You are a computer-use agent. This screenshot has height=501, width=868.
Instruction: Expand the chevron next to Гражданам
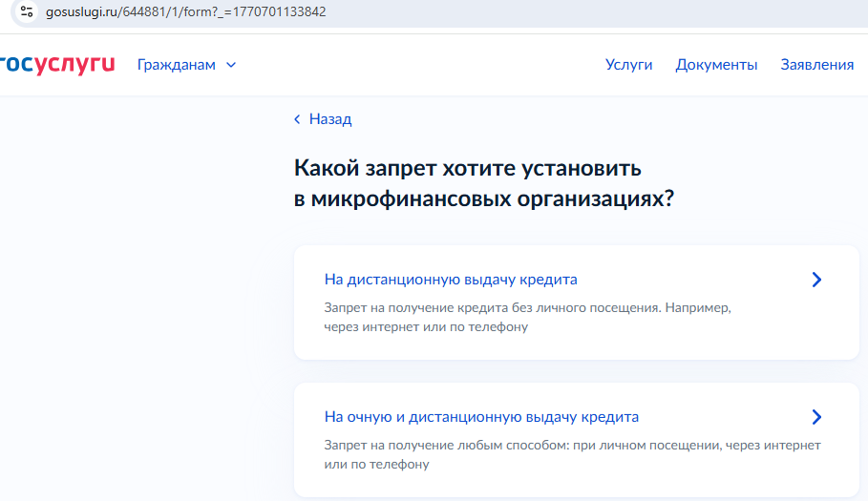[230, 65]
